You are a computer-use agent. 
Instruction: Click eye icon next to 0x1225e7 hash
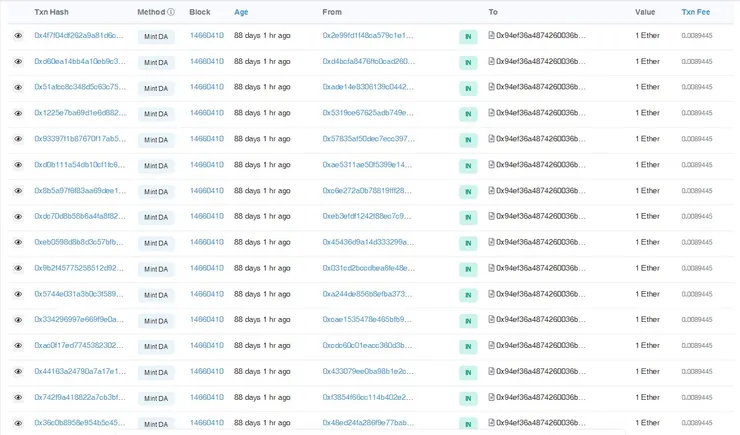(x=18, y=113)
